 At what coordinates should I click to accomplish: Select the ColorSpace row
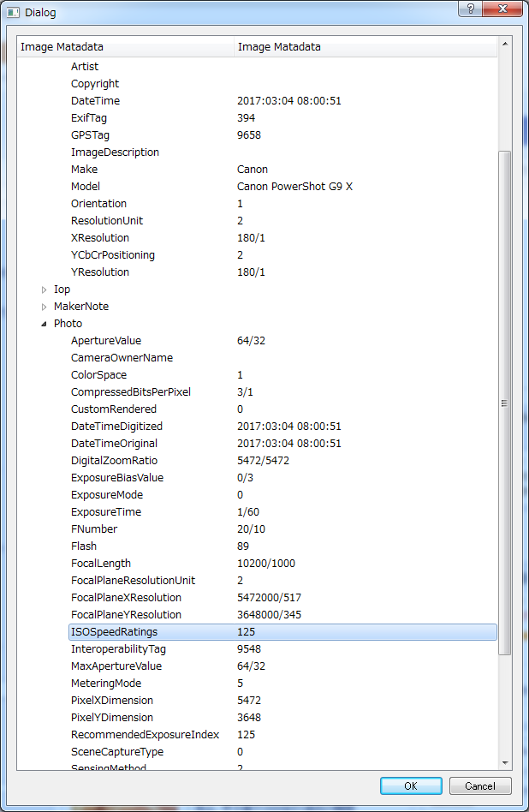282,374
